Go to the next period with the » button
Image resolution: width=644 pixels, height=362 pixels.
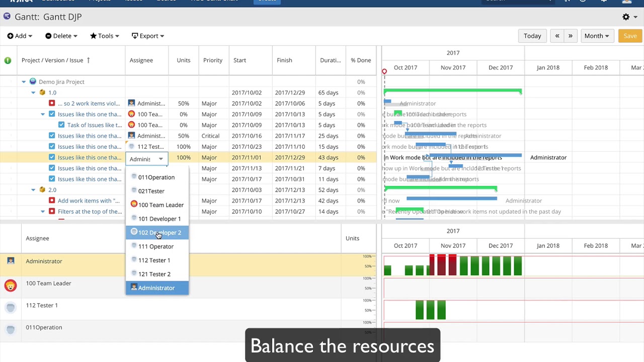click(570, 36)
